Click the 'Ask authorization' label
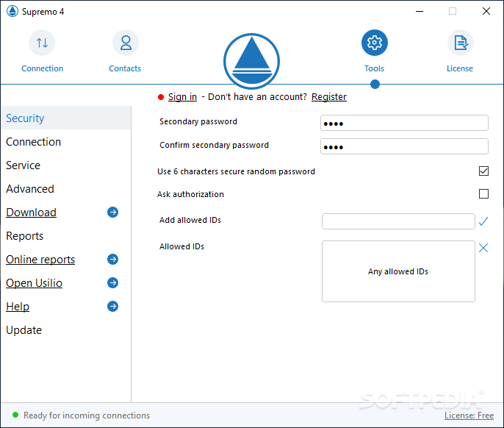504x428 pixels. click(190, 194)
